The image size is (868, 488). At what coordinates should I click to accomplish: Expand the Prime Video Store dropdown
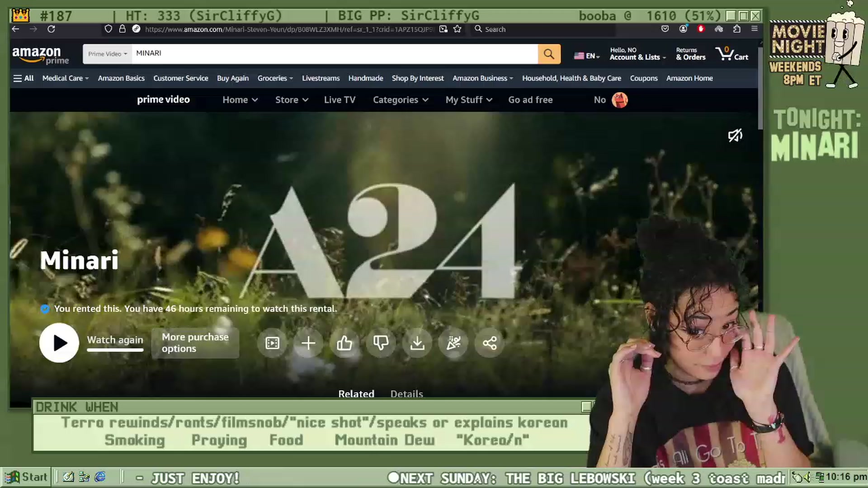click(292, 100)
